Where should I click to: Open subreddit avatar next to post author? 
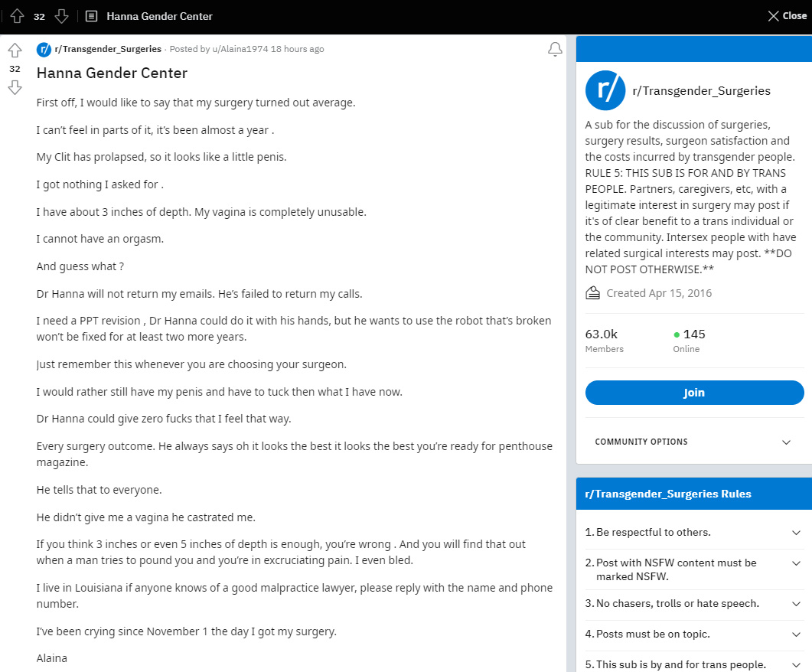tap(44, 49)
